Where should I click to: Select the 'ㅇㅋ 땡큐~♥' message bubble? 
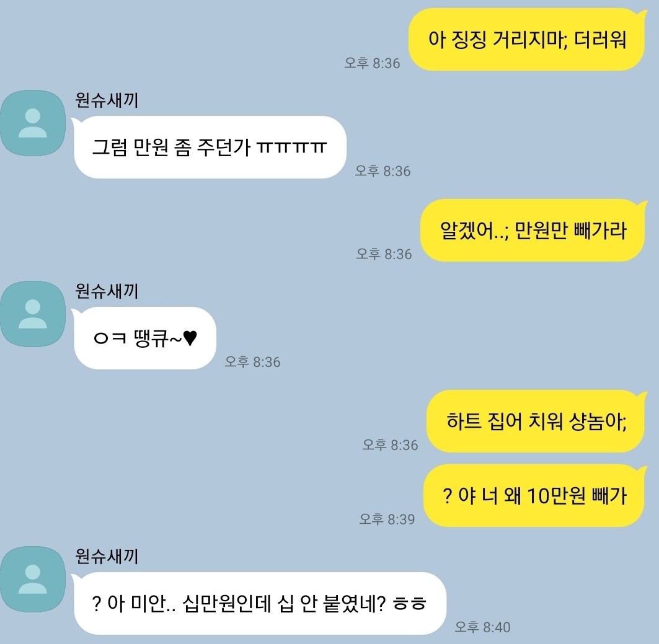click(144, 338)
